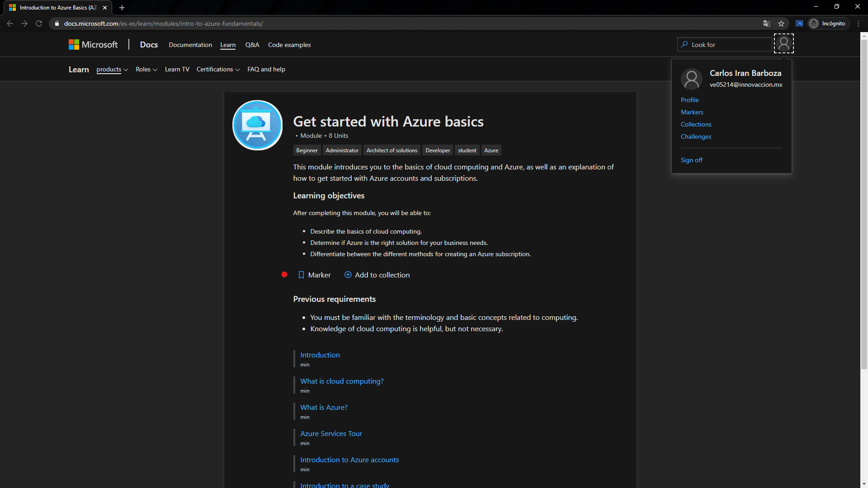
Task: Click the Beginner tag
Action: 307,150
